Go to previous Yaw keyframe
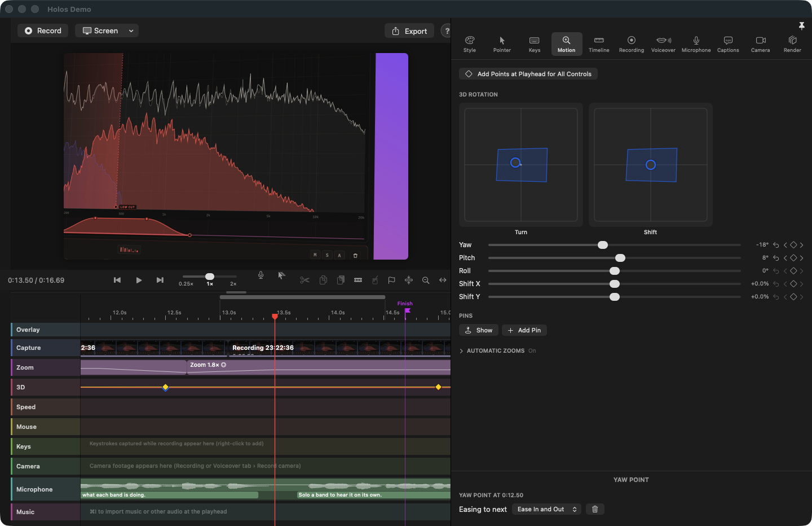Viewport: 812px width, 526px height. click(x=785, y=245)
